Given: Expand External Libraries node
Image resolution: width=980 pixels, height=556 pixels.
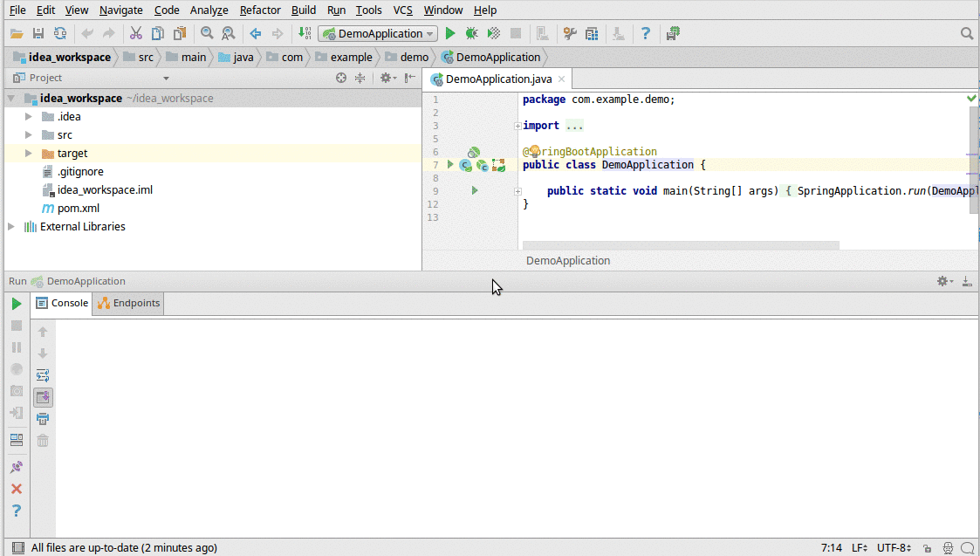Looking at the screenshot, I should click(x=10, y=227).
